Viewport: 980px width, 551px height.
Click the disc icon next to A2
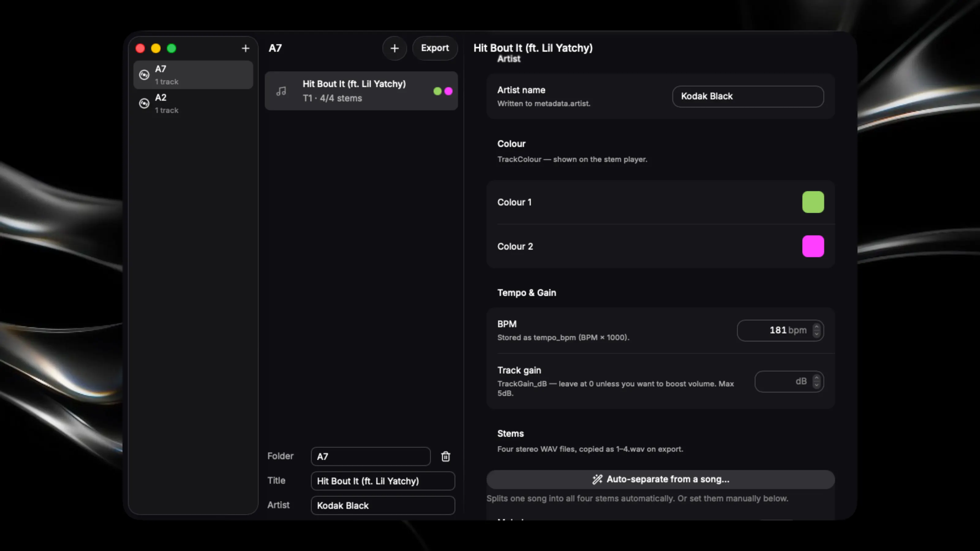pyautogui.click(x=144, y=103)
